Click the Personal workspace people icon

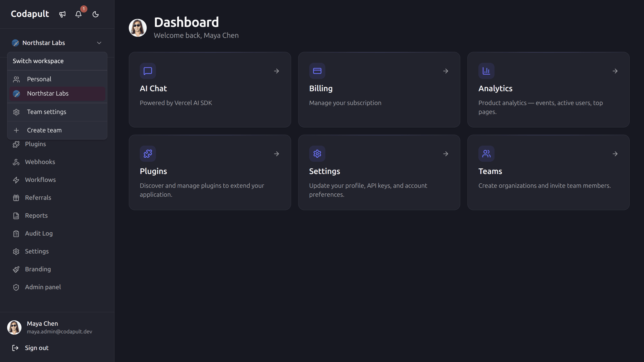click(16, 79)
